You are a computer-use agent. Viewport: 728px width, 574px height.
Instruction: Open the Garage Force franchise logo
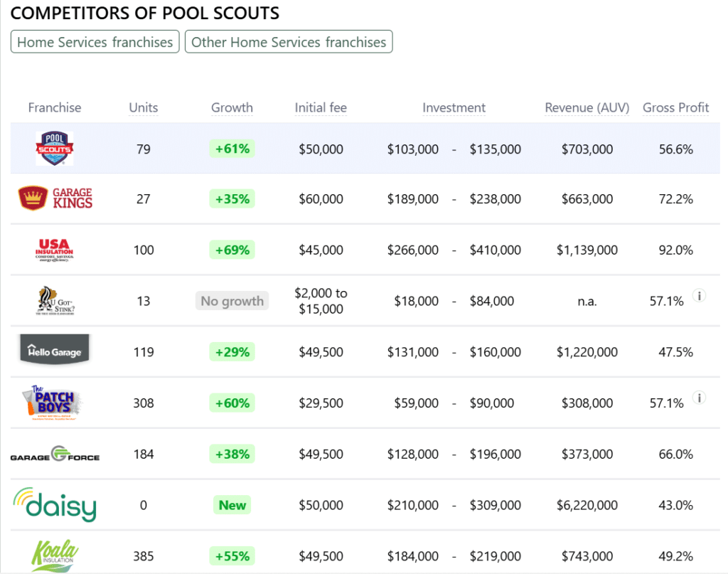[x=55, y=454]
